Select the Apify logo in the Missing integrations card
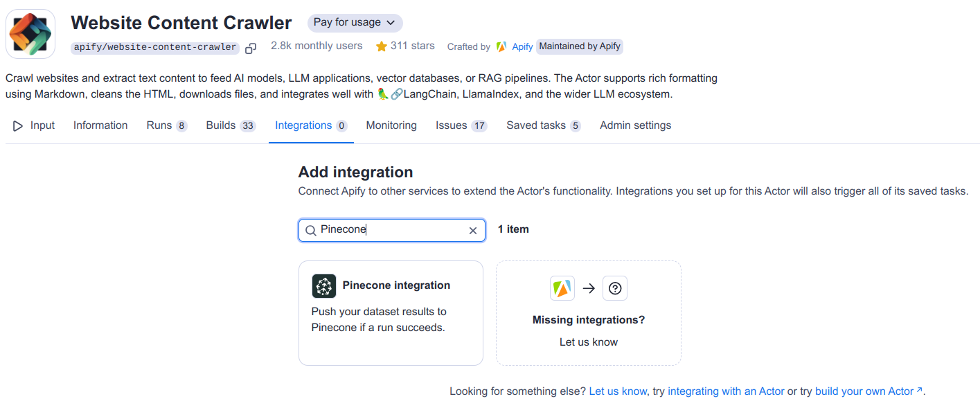This screenshot has height=408, width=980. [562, 287]
